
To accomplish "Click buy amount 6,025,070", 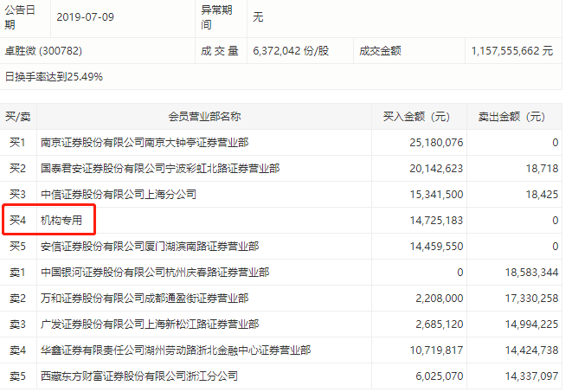I will pyautogui.click(x=440, y=376).
